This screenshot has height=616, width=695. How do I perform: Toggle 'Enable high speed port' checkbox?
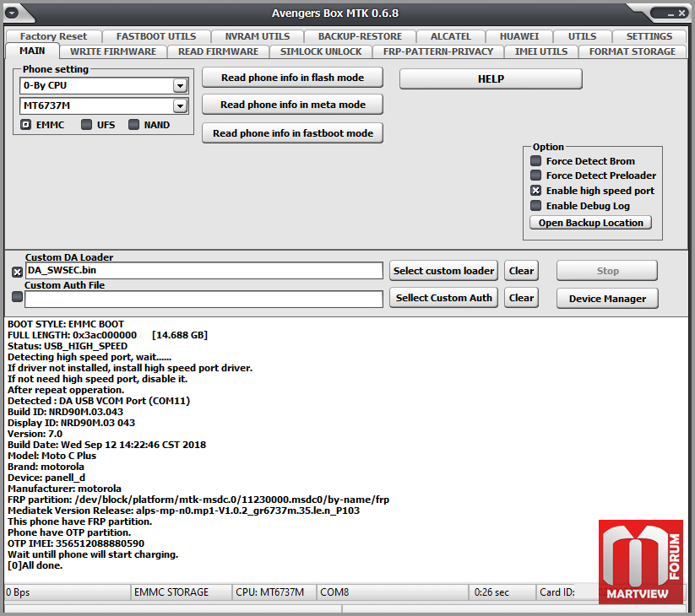536,191
